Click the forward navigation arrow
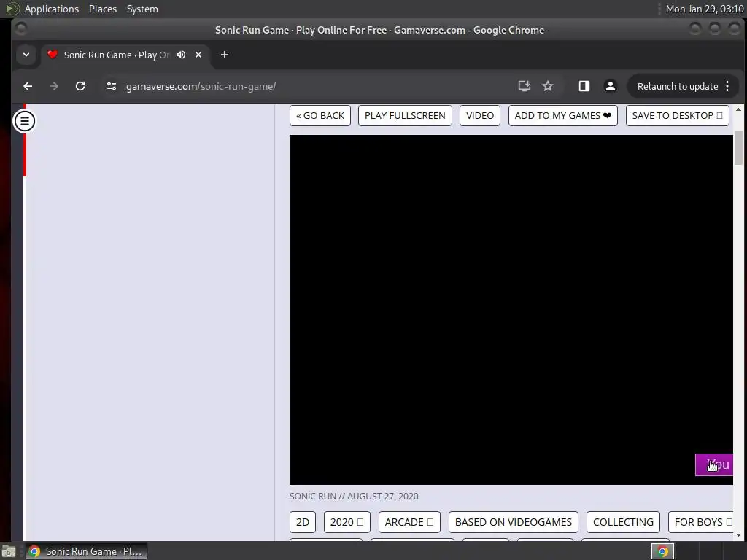The width and height of the screenshot is (747, 560). coord(54,86)
